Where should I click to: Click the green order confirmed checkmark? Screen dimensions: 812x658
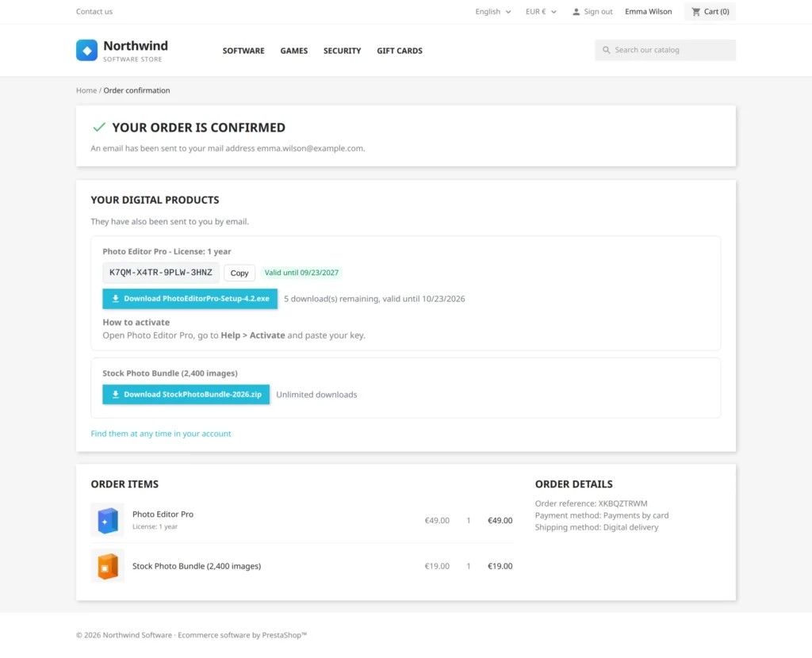[99, 128]
